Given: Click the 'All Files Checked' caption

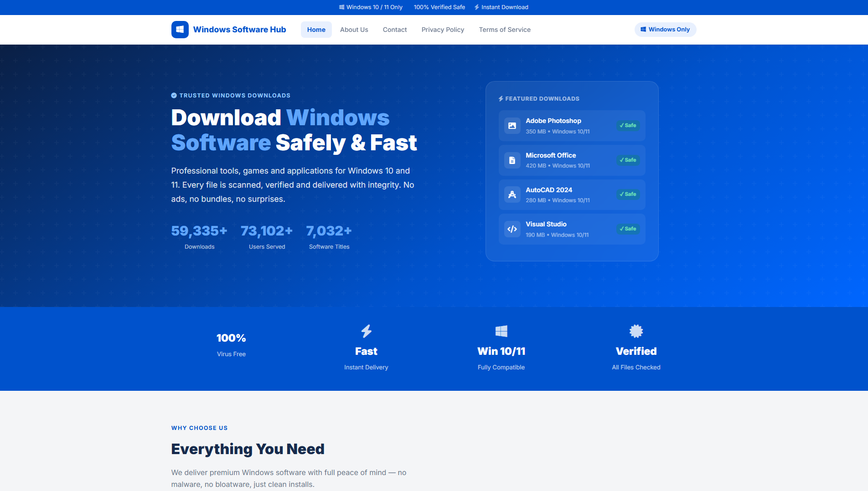Looking at the screenshot, I should 636,368.
